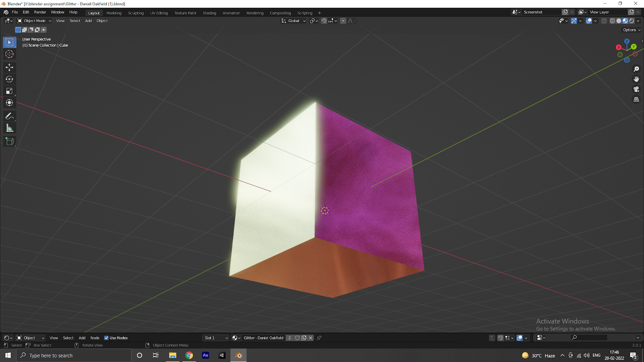
Task: Open Global transform orientation dropdown
Action: pyautogui.click(x=293, y=21)
